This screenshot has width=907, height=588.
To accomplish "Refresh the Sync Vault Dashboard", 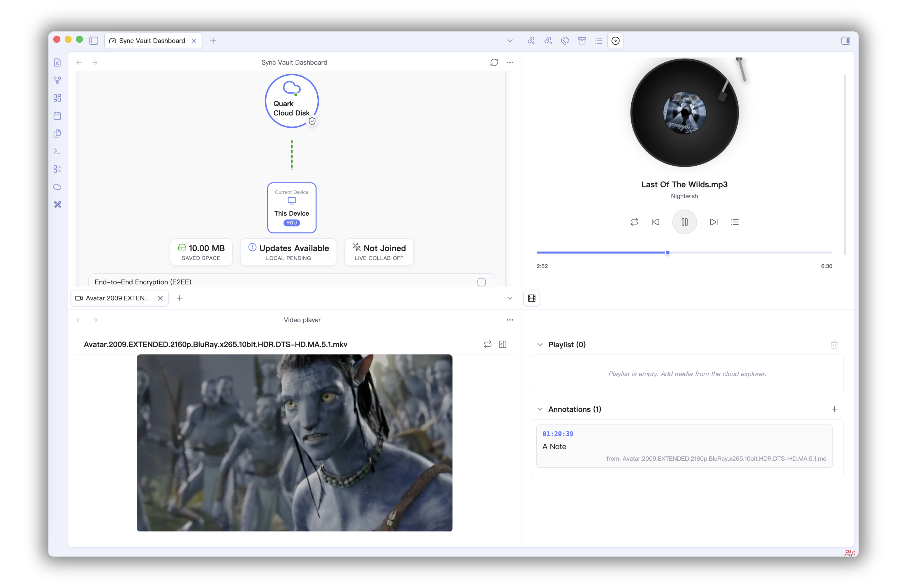I will pyautogui.click(x=494, y=62).
